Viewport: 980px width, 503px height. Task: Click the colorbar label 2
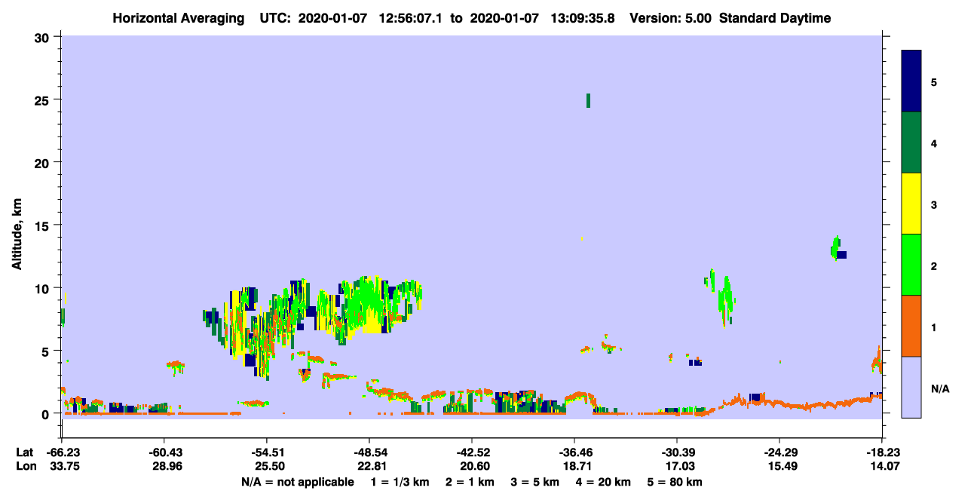934,266
